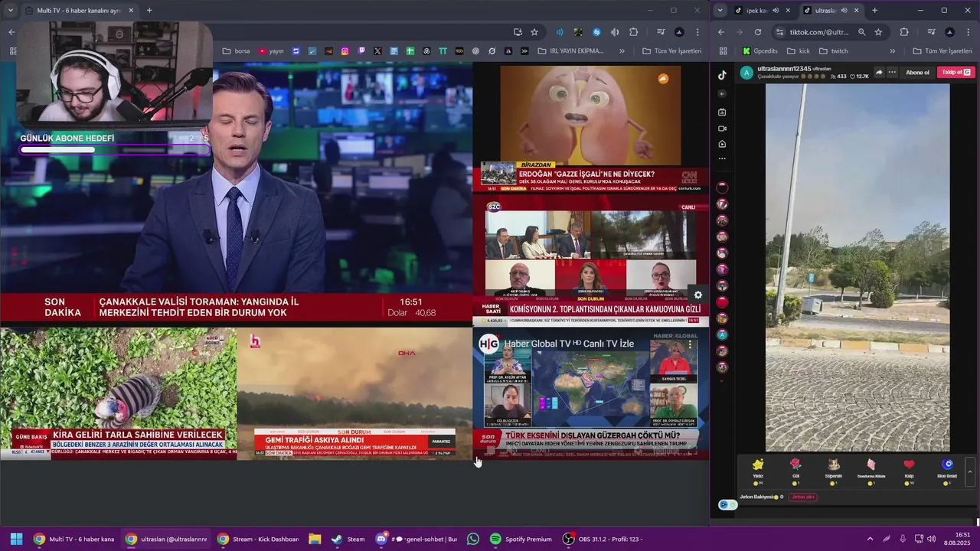Open settings gear on Haber Saati video

point(697,295)
